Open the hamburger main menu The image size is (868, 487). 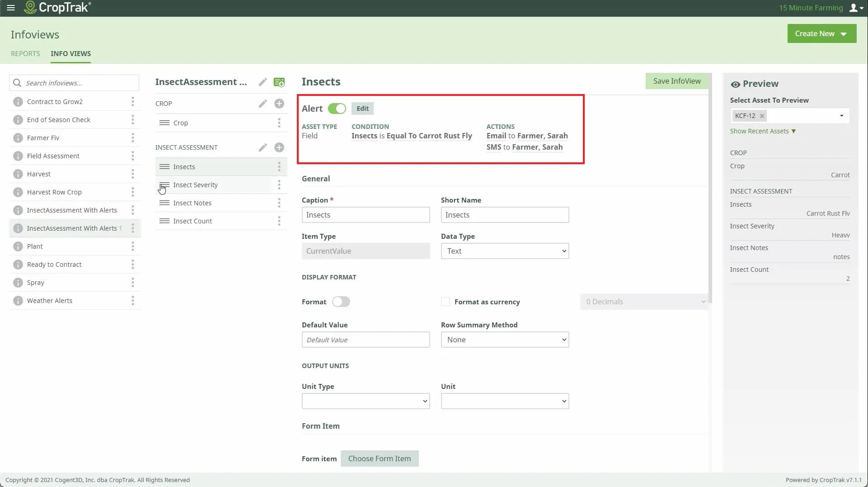point(11,8)
